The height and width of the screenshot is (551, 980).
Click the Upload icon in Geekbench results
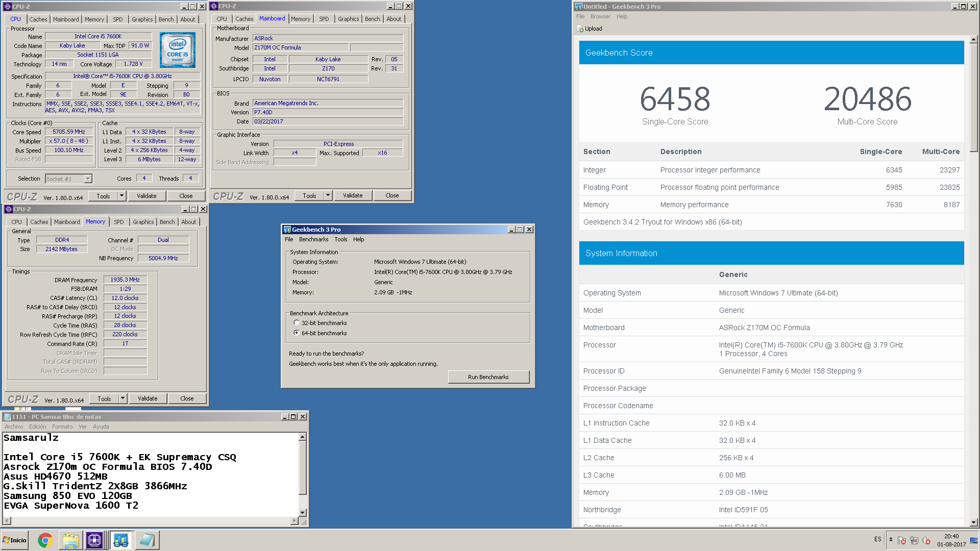point(580,29)
